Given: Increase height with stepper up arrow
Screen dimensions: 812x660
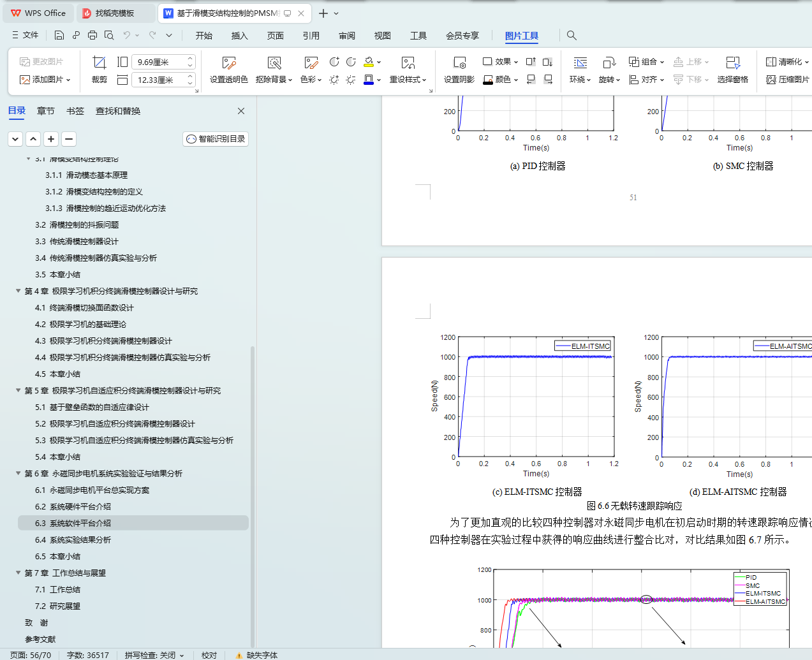Looking at the screenshot, I should pos(190,59).
